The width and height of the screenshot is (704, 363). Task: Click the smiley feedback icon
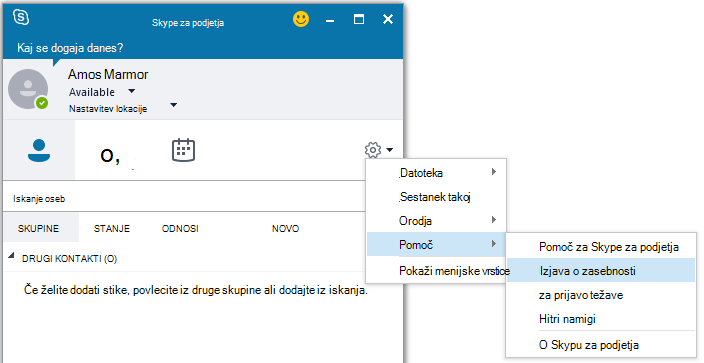(x=301, y=19)
